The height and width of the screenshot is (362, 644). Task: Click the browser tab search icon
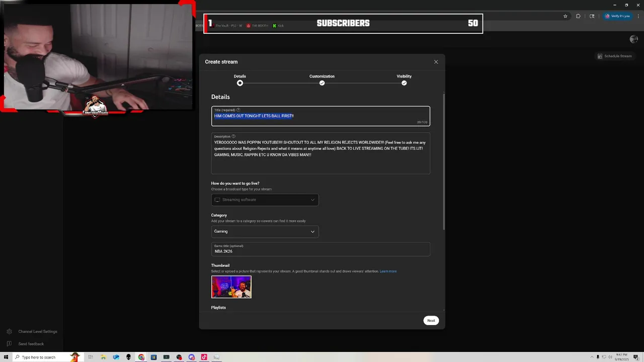point(592,16)
